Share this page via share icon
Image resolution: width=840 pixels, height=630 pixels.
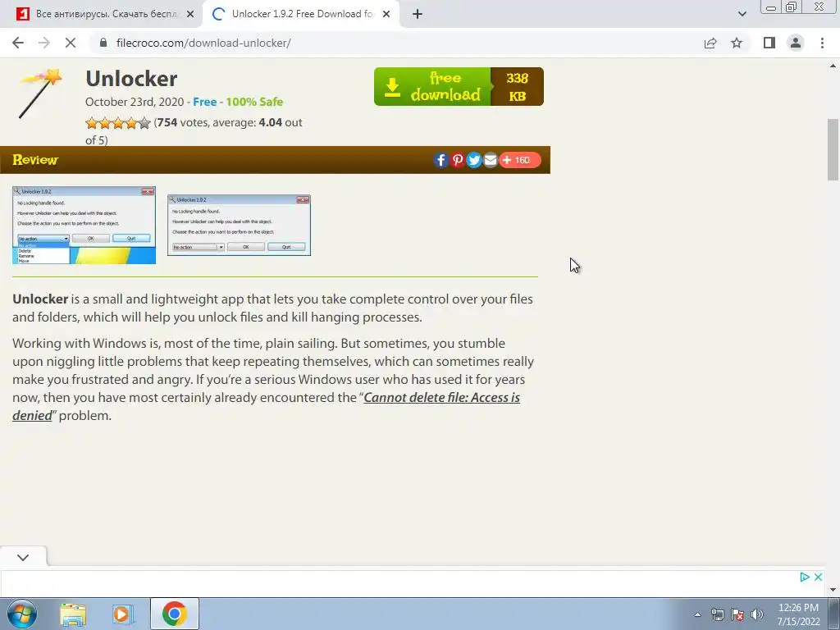710,43
